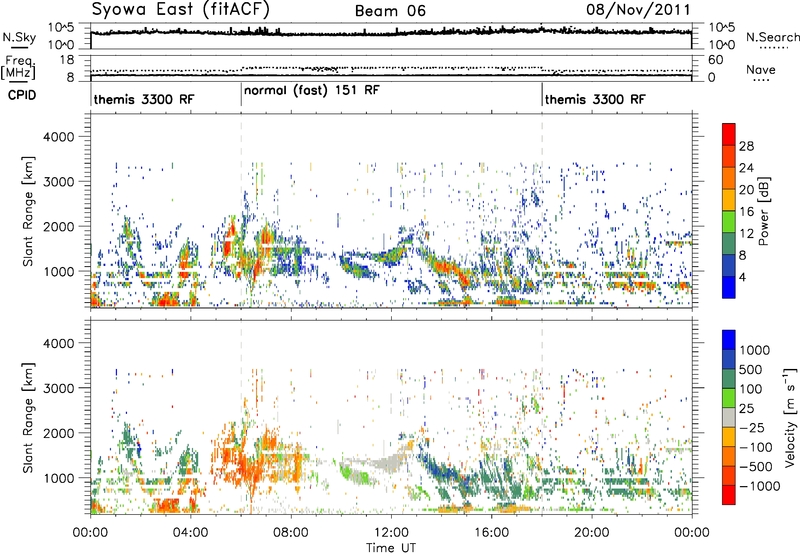Click the -100 label on Velocity color bar
800x554 pixels.
coord(755,447)
